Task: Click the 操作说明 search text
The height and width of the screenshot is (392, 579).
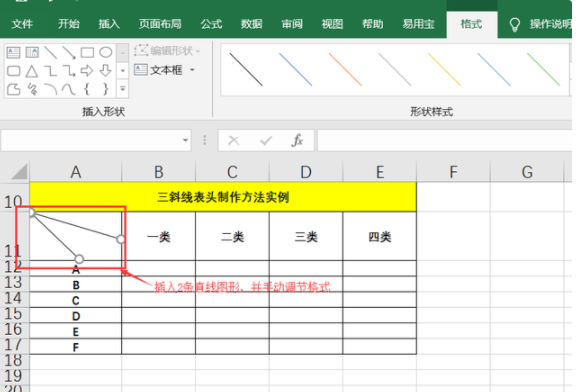Action: click(x=550, y=24)
